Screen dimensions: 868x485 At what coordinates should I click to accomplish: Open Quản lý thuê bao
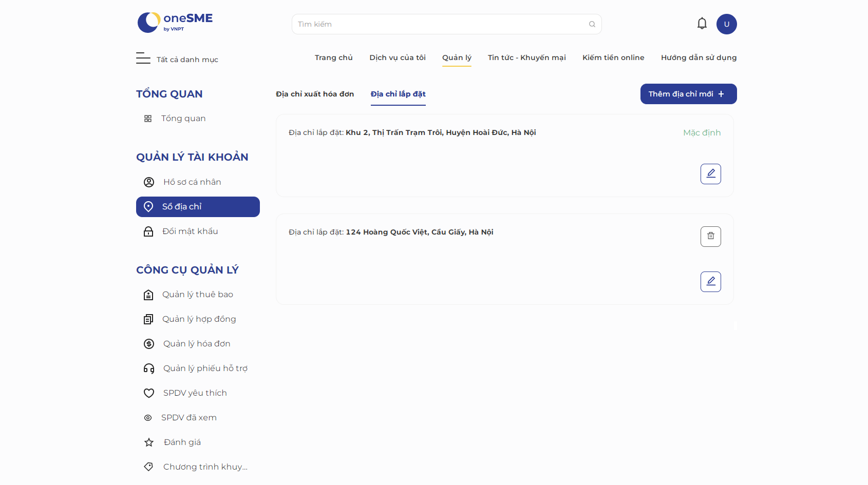pos(198,295)
